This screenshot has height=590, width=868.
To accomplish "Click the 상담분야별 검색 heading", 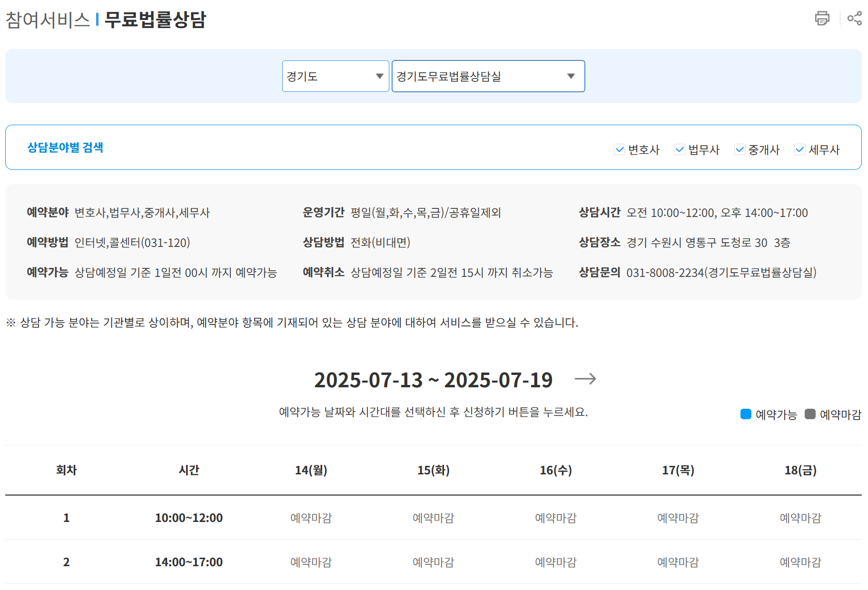I will click(x=65, y=147).
